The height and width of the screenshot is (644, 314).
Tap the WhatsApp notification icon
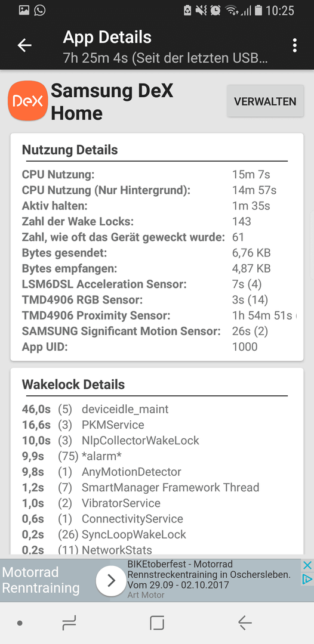point(40,10)
